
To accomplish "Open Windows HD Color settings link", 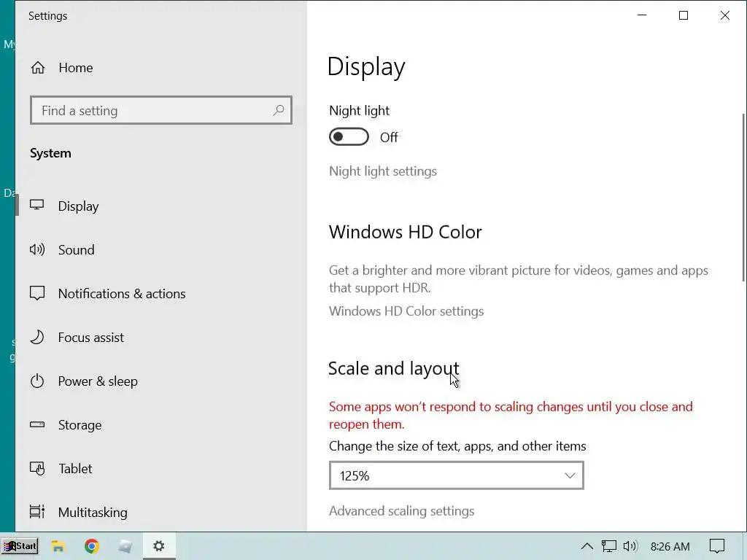I will click(x=406, y=311).
